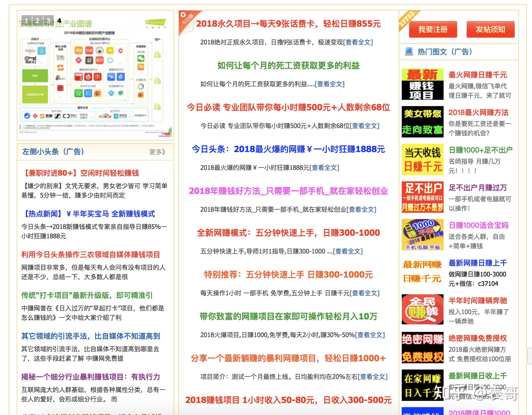Open 绝密网赚免费授权 thumbnail

[x=422, y=348]
